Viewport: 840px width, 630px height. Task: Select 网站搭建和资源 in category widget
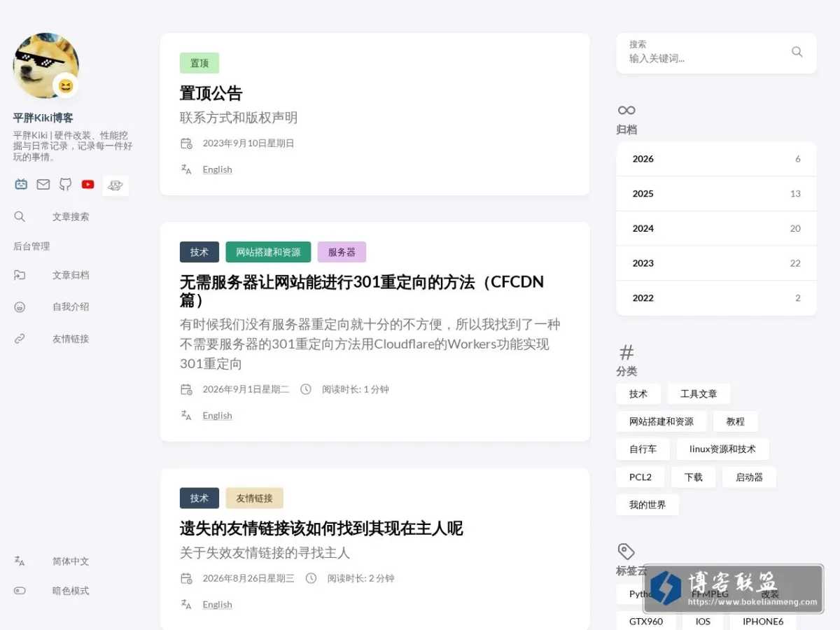point(661,421)
